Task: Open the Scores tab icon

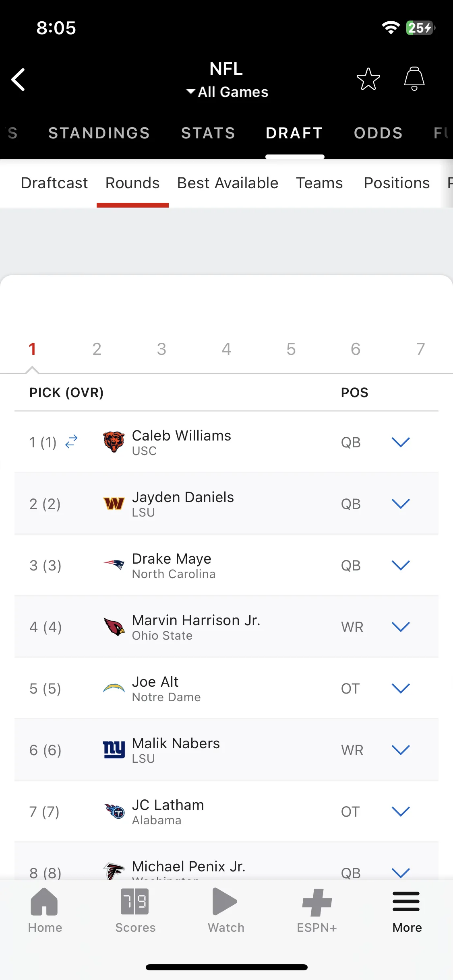Action: [x=135, y=901]
